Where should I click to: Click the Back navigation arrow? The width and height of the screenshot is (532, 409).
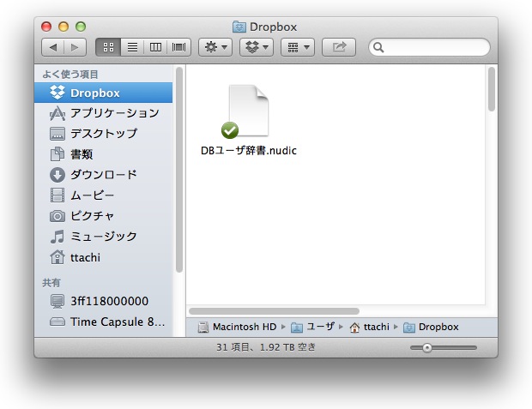point(53,47)
